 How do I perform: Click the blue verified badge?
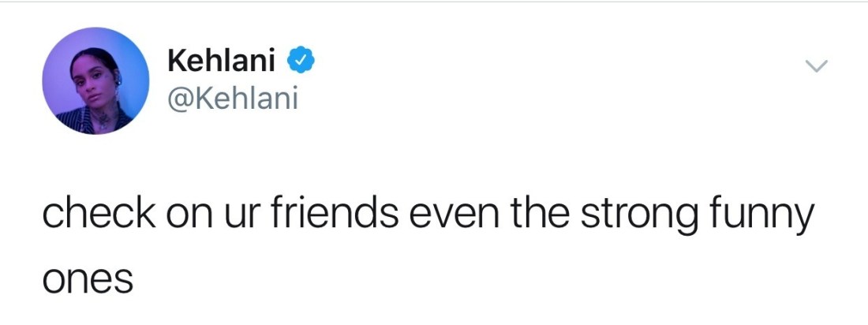click(301, 60)
